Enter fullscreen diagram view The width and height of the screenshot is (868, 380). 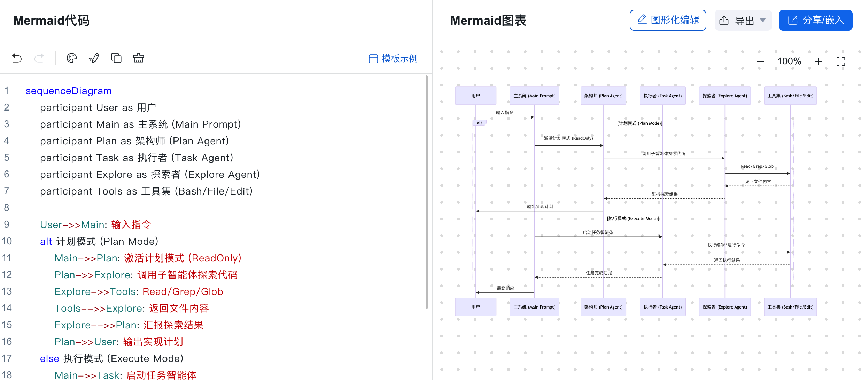tap(841, 62)
